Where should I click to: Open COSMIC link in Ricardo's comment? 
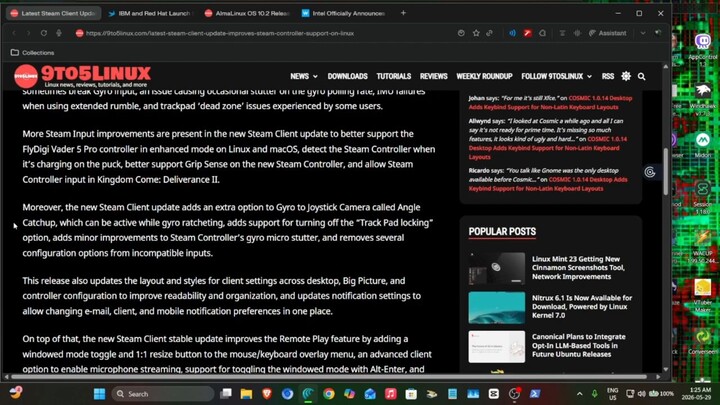548,184
